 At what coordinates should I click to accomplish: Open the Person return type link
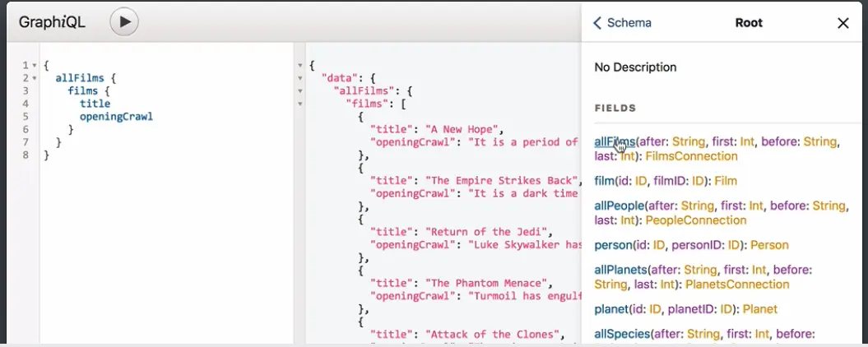[x=769, y=245]
